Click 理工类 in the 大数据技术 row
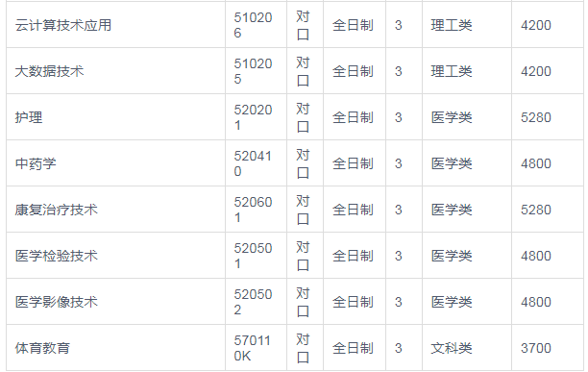Image resolution: width=588 pixels, height=372 pixels. pos(452,71)
